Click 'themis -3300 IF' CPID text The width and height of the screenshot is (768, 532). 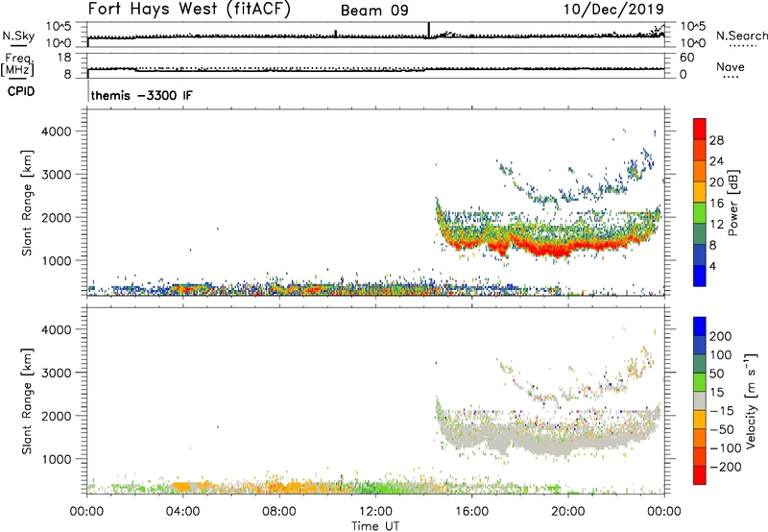141,95
